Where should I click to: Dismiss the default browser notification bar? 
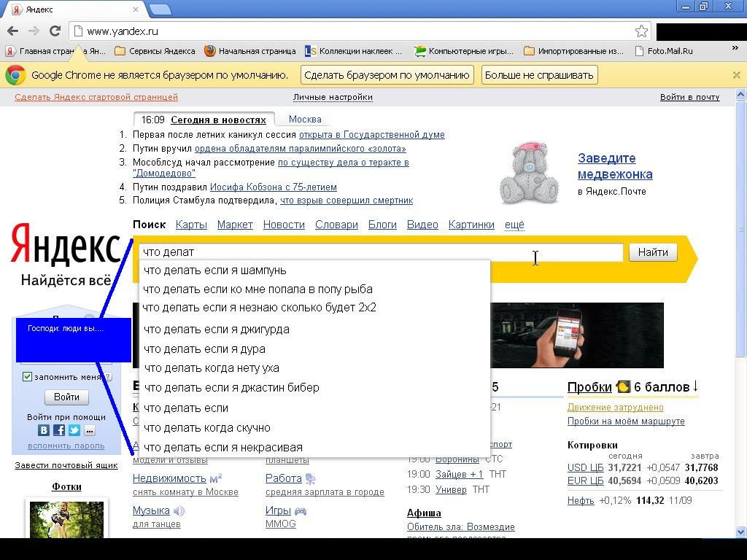pyautogui.click(x=736, y=75)
